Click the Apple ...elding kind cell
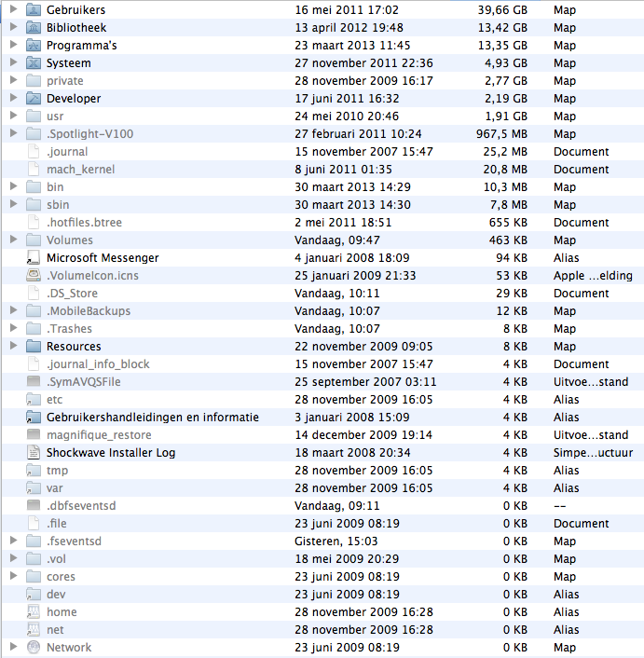This screenshot has height=658, width=644. [593, 275]
